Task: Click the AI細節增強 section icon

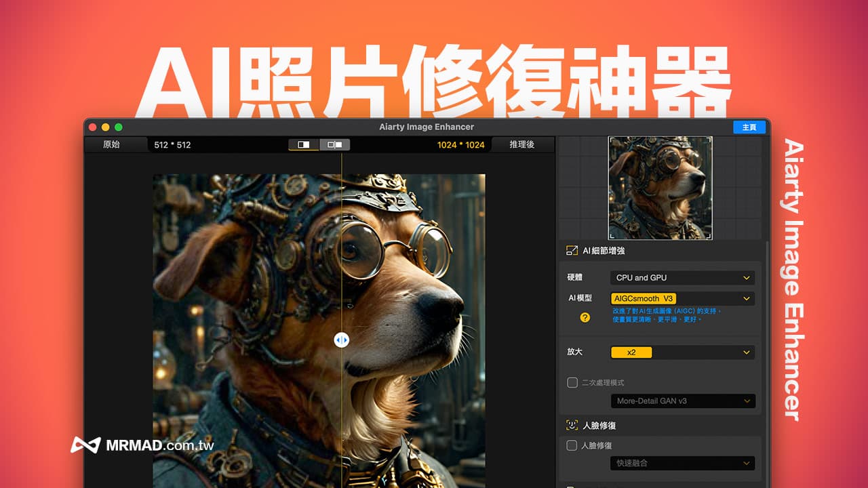Action: coord(572,251)
